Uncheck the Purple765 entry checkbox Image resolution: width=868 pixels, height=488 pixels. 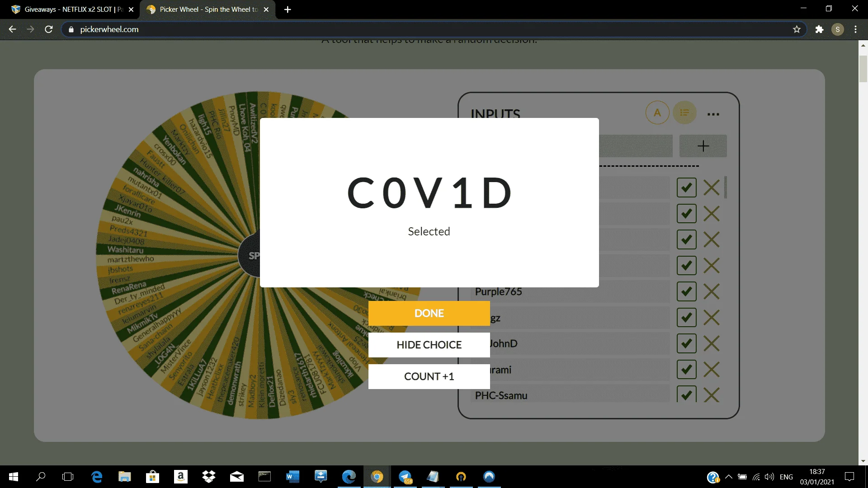click(x=686, y=291)
